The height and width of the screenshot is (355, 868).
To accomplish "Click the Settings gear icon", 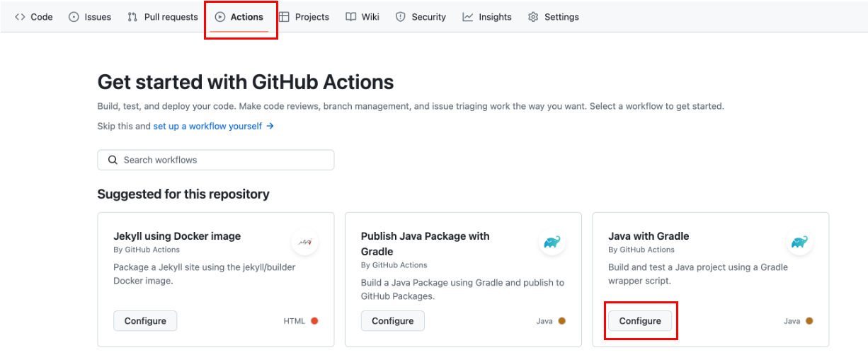I will coord(533,17).
